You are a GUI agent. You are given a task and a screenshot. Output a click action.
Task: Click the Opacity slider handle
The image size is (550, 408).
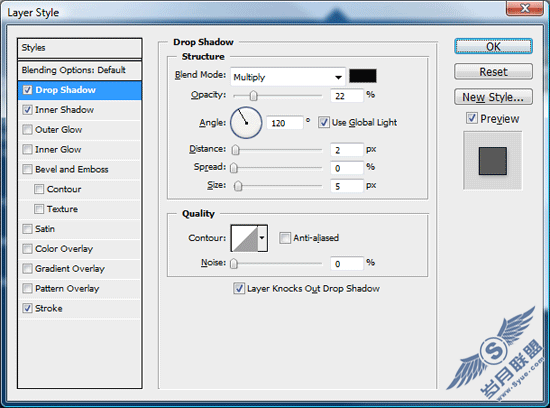[253, 95]
